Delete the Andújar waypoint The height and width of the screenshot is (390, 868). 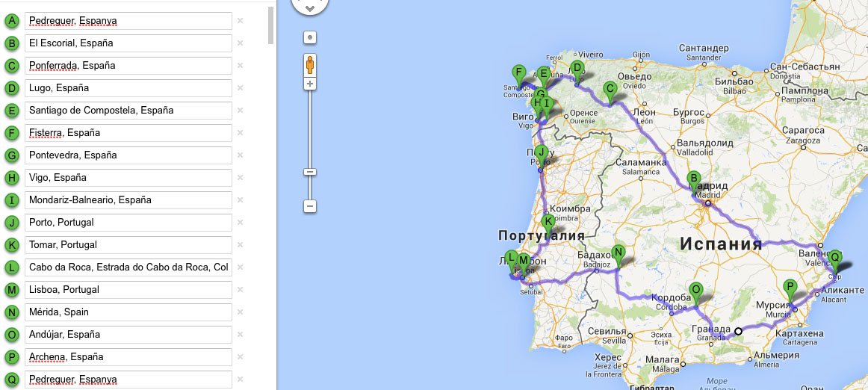click(241, 335)
